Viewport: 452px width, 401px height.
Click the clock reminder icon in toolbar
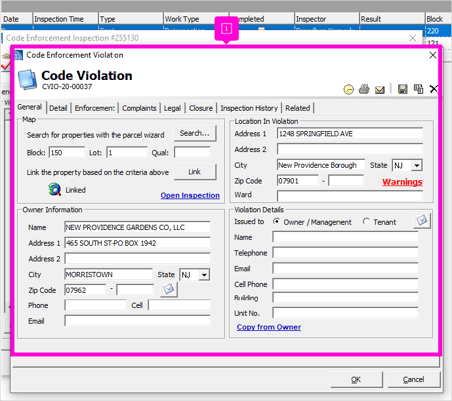click(x=348, y=89)
